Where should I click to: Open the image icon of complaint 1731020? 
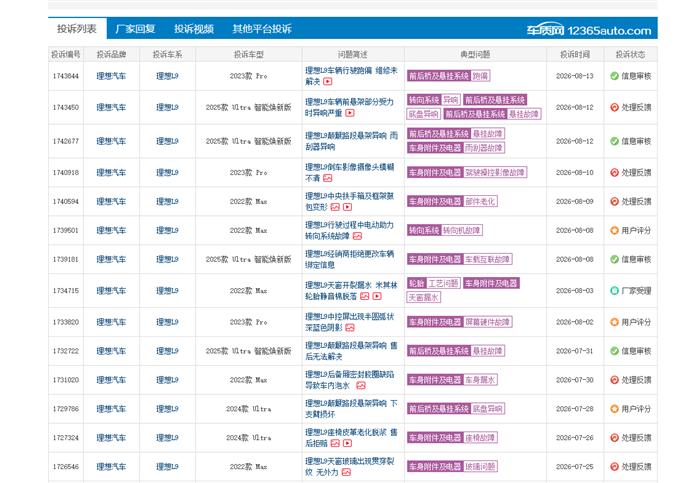pyautogui.click(x=361, y=385)
